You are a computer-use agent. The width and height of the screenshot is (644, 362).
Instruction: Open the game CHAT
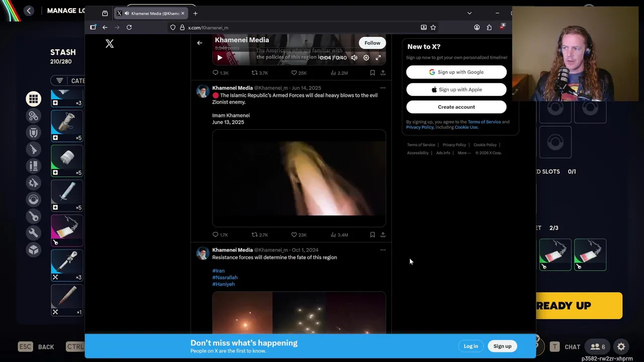565,346
